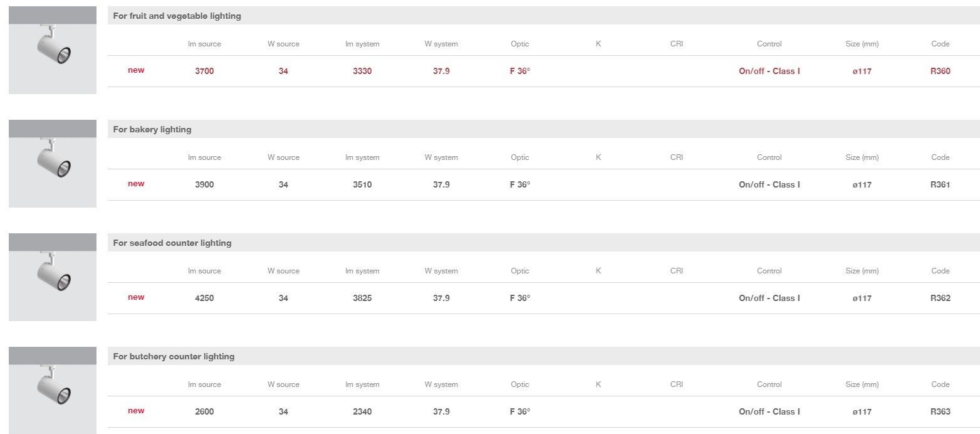Click 'Optic' header in the butchery table
This screenshot has width=980, height=434.
(x=519, y=384)
